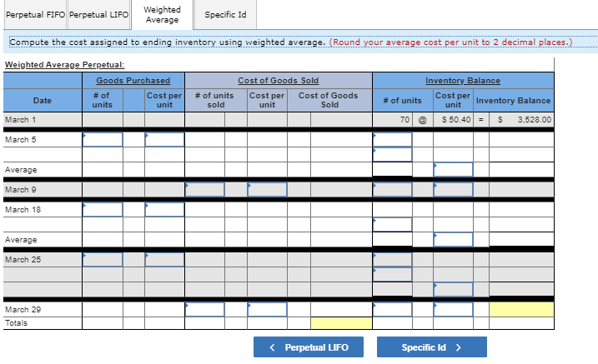Click the March 29 row label
Screen dimensions: 598x364
23,310
